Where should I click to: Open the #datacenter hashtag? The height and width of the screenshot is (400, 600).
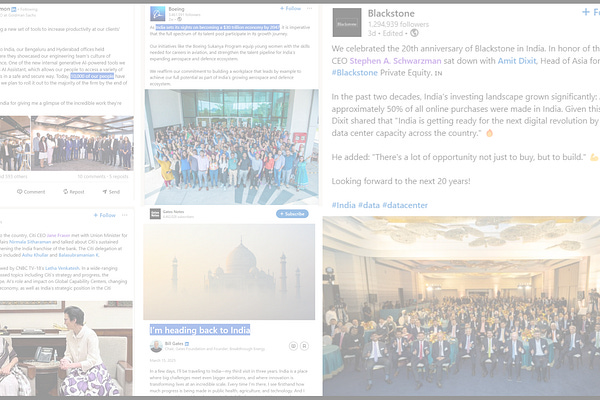(405, 205)
